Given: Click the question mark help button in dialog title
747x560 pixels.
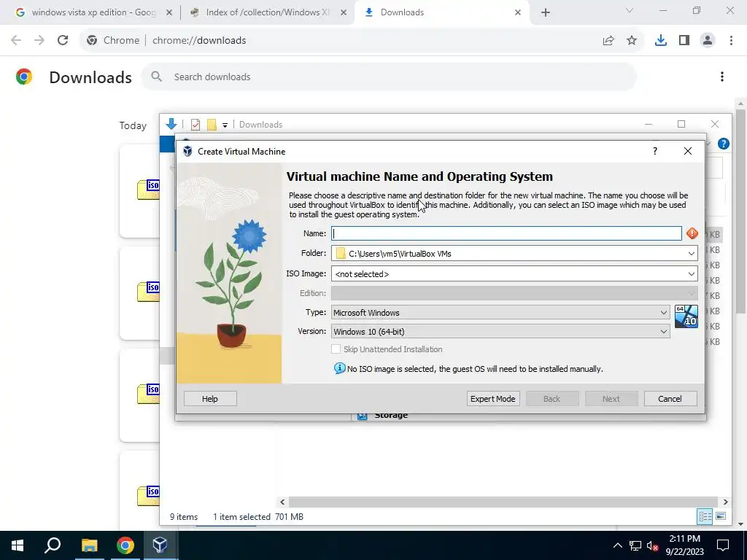Looking at the screenshot, I should (655, 151).
